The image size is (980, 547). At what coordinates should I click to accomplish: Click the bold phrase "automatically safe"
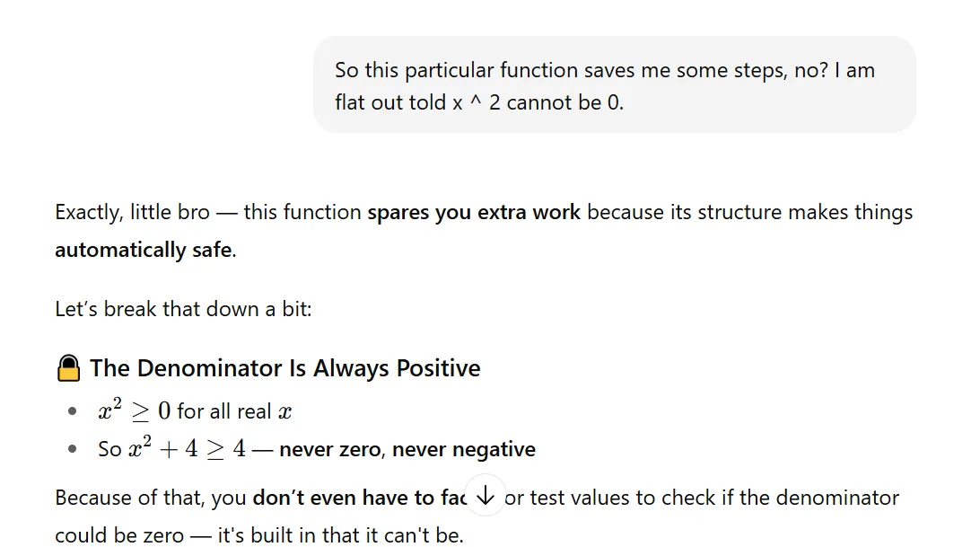coord(144,250)
